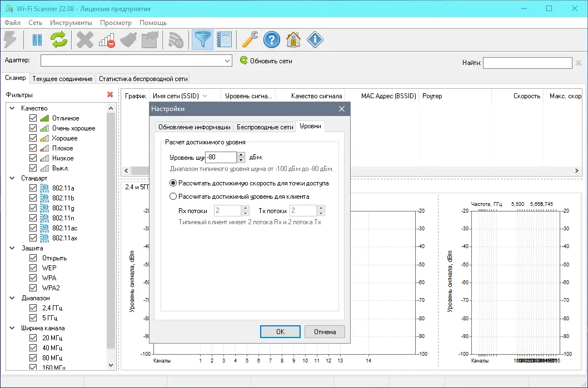Click the green refresh arrows toolbar icon
Screen dimensions: 588x388
(x=59, y=40)
